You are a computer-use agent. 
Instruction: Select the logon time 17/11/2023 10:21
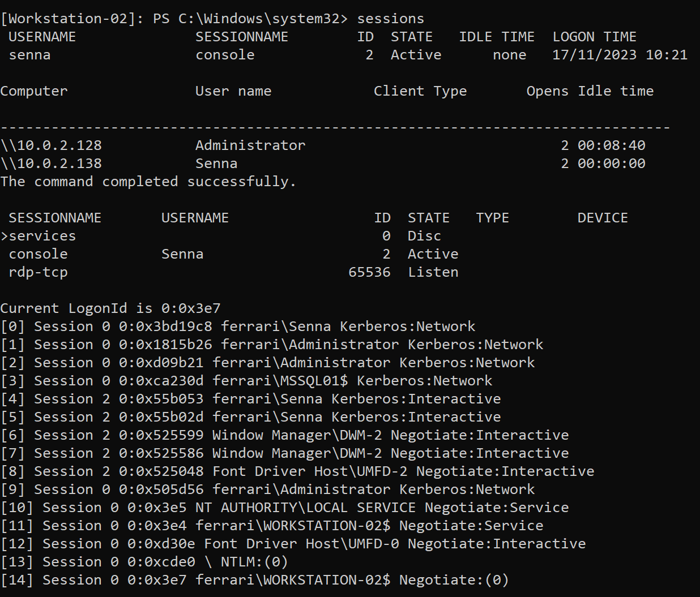click(620, 55)
